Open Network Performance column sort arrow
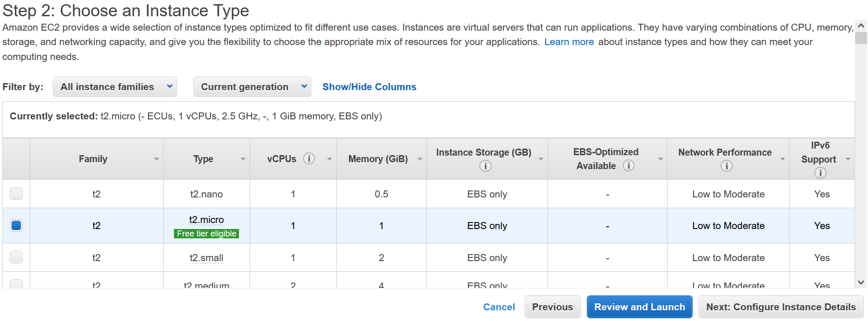The image size is (868, 321). tap(783, 159)
